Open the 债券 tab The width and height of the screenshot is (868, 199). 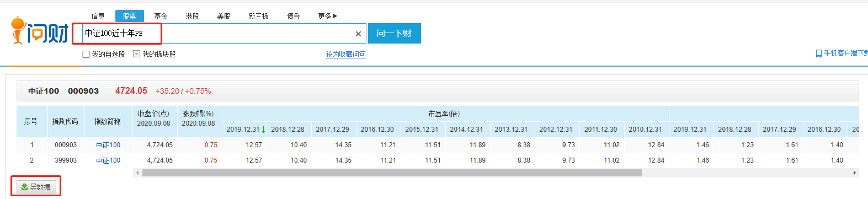293,16
